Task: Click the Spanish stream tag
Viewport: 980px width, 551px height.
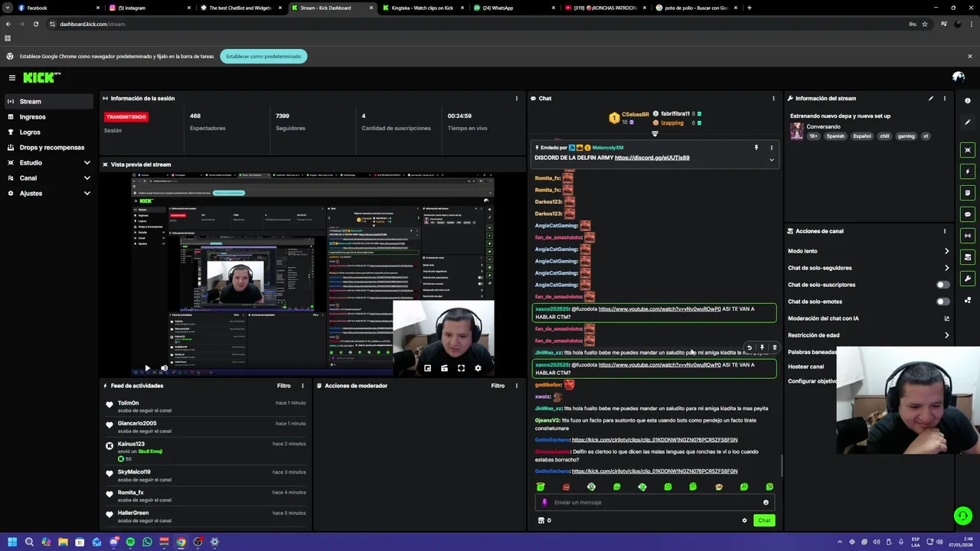Action: [835, 136]
